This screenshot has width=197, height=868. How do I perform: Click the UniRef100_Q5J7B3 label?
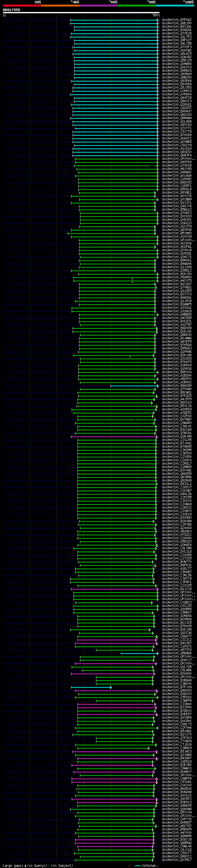coord(177,88)
